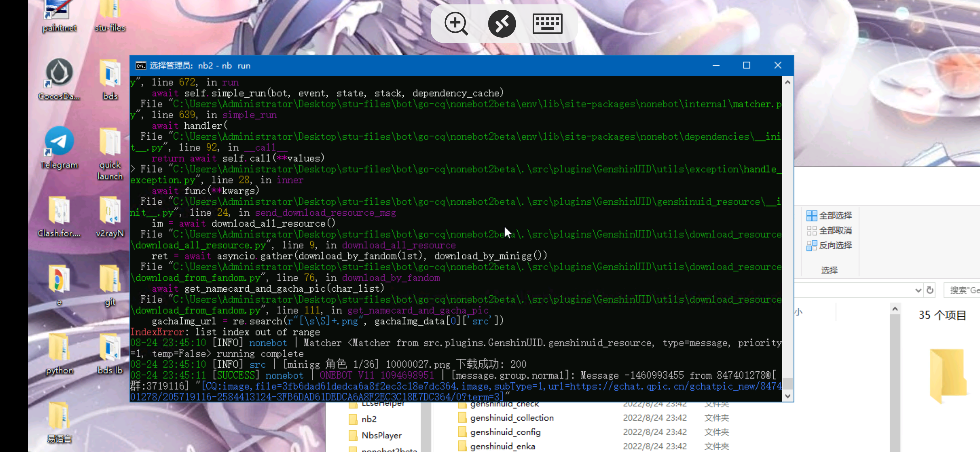Focus the Explorer search box
Viewport: 980px width, 452px height.
point(962,290)
